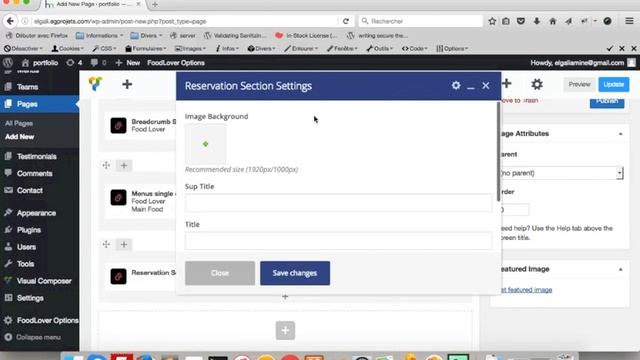Open the Cookies developer toolbar dropdown
The width and height of the screenshot is (640, 360).
pos(68,49)
